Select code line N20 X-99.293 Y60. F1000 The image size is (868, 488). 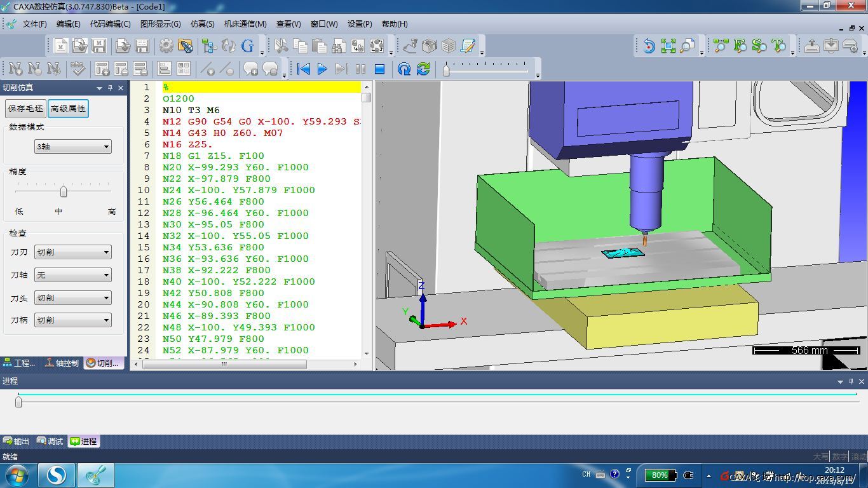coord(236,167)
